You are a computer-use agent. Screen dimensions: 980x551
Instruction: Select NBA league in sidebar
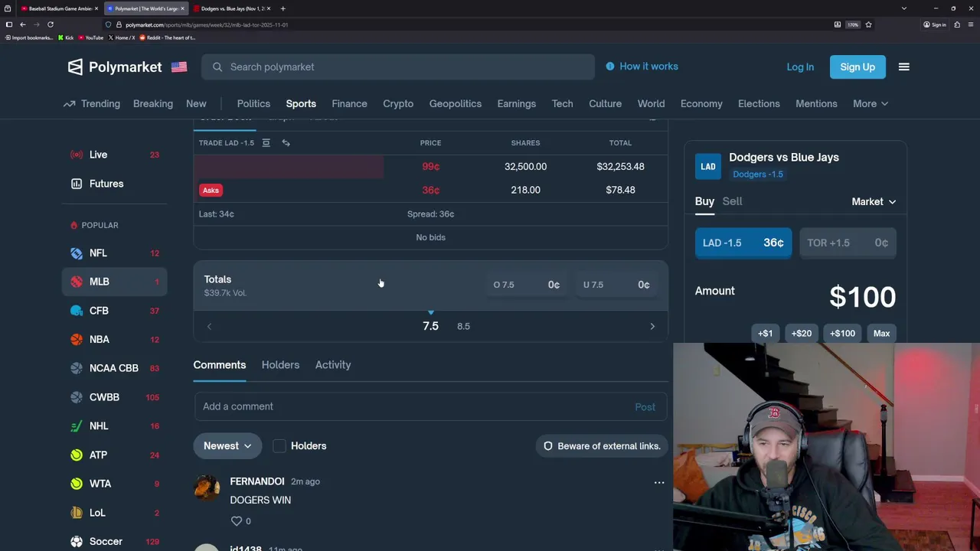pos(114,339)
